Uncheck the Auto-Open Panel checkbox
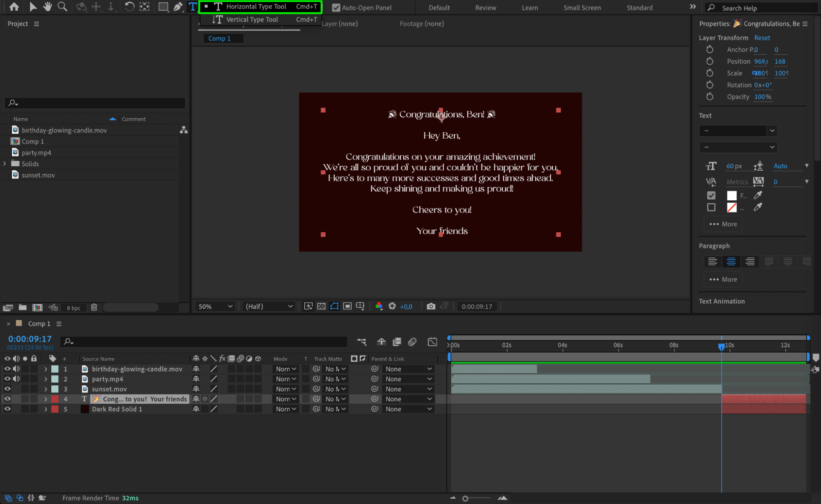 pos(336,7)
